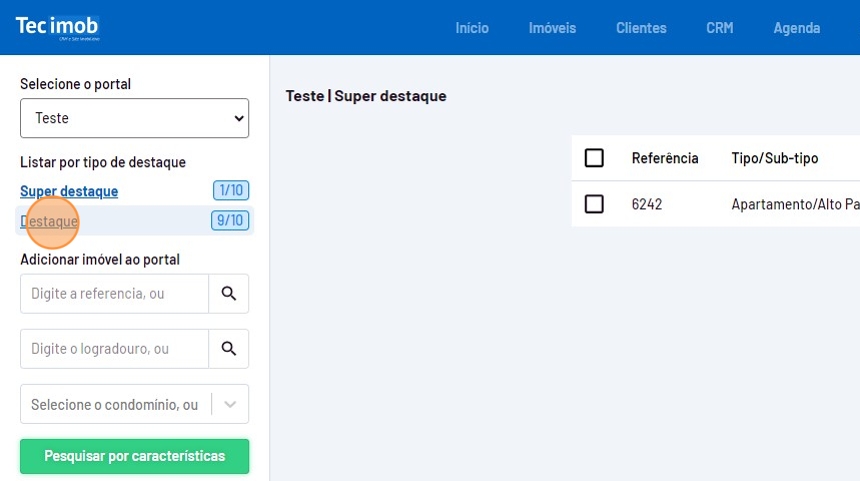860x481 pixels.
Task: Click the Tecimob logo
Action: tap(57, 27)
